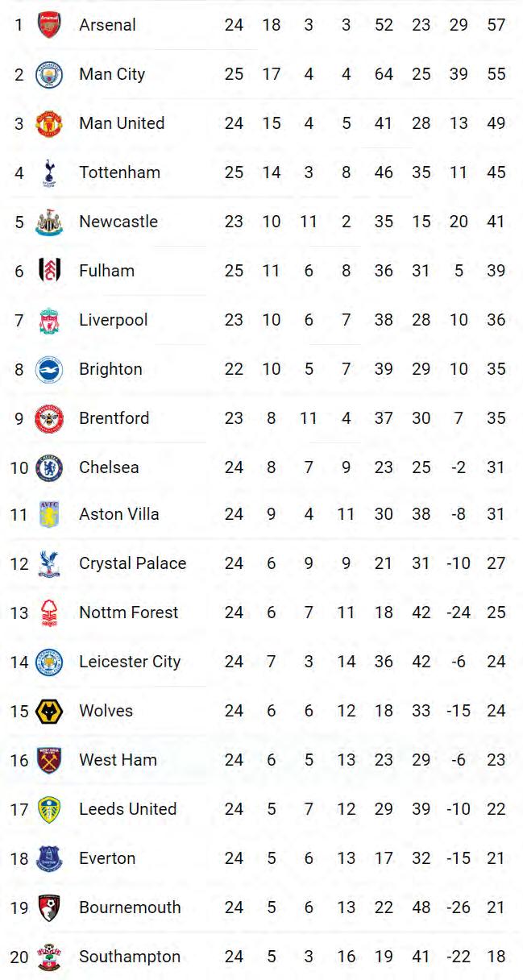This screenshot has width=523, height=980.
Task: Click the Leeds United team name
Action: 127,809
